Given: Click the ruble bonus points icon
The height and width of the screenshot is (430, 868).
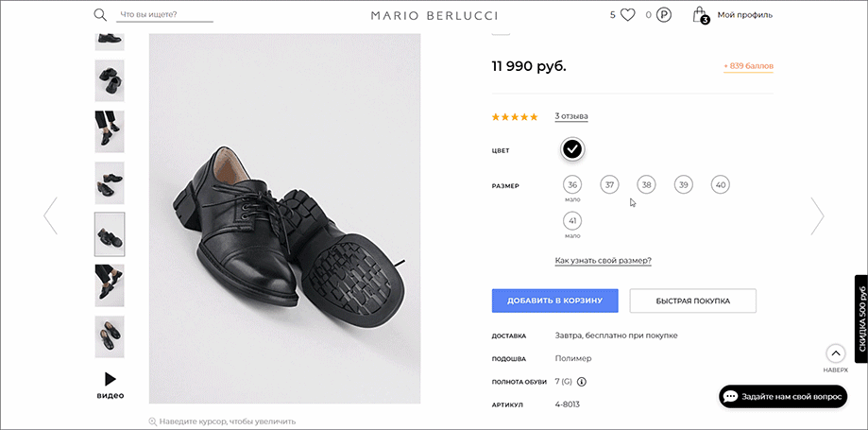Looking at the screenshot, I should pos(664,15).
